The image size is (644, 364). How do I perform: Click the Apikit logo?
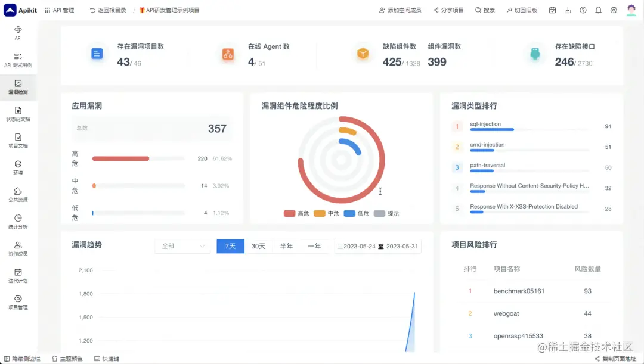[20, 10]
